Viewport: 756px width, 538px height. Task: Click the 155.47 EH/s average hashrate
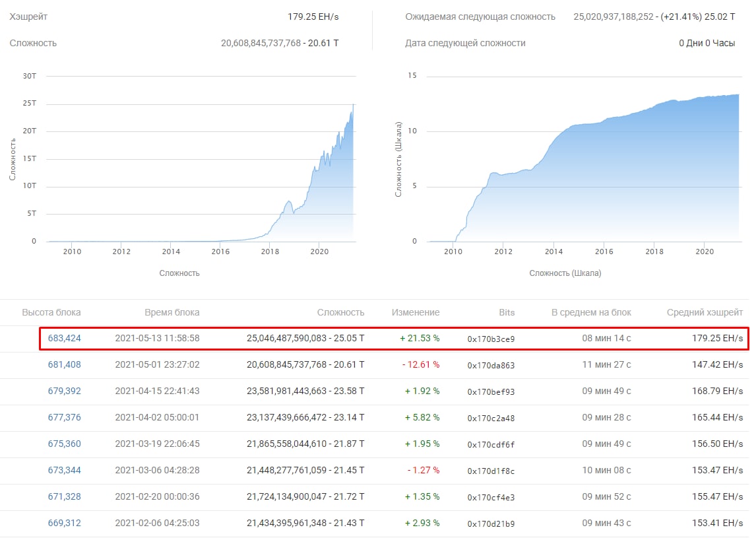718,496
